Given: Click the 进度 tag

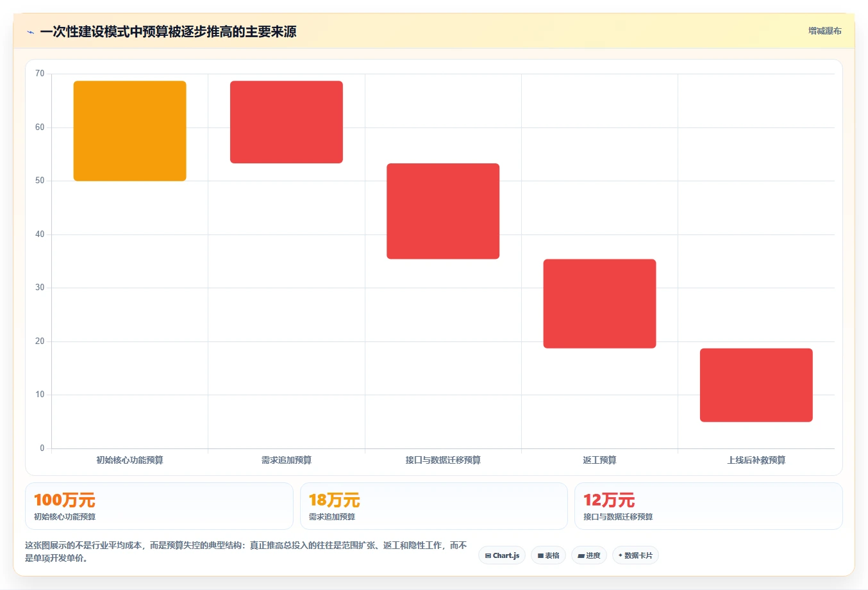Looking at the screenshot, I should tap(589, 555).
